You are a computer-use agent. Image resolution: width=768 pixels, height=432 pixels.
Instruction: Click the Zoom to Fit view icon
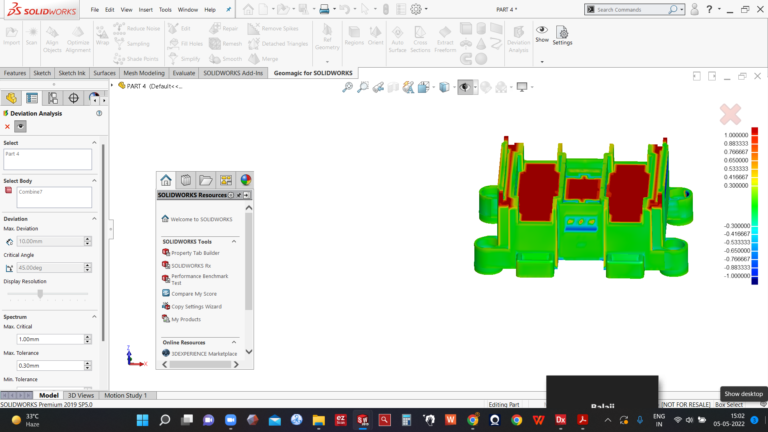tap(347, 87)
